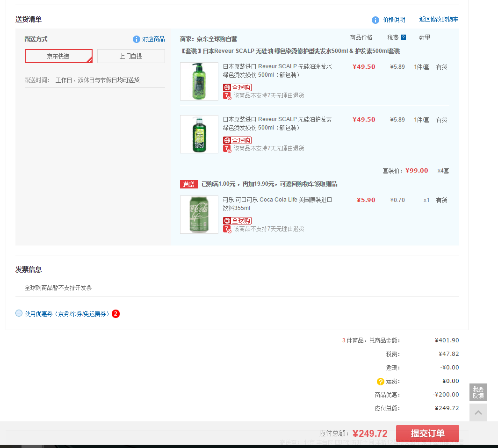Screen dimensions: 498x448
Task: Click the 商家: 京东全球购自营 seller label
Action: (209, 39)
